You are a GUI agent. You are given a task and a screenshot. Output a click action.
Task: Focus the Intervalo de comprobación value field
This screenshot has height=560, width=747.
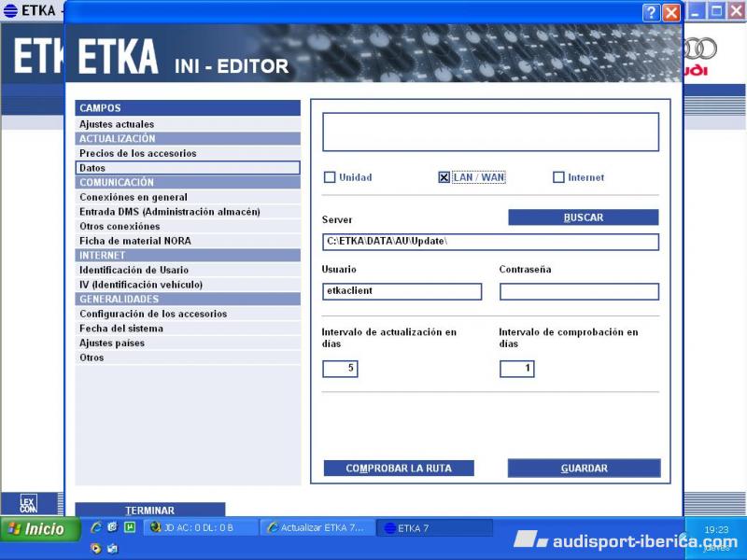[517, 369]
